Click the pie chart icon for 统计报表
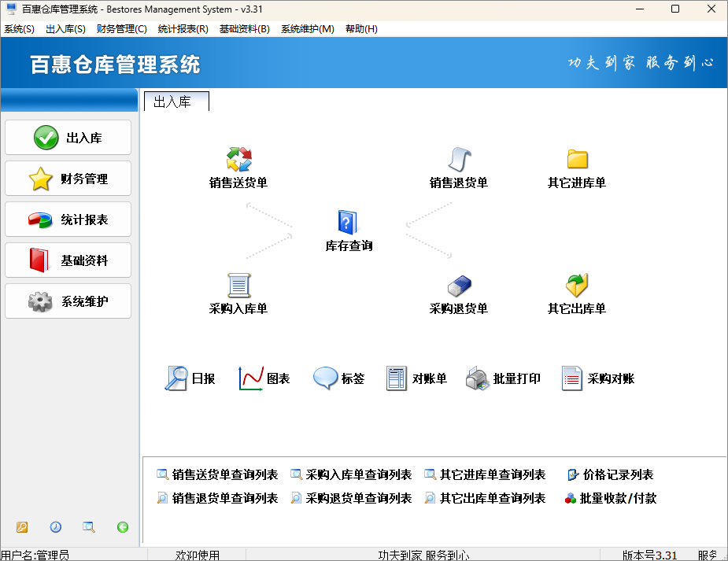Viewport: 728px width, 561px height. click(x=40, y=220)
